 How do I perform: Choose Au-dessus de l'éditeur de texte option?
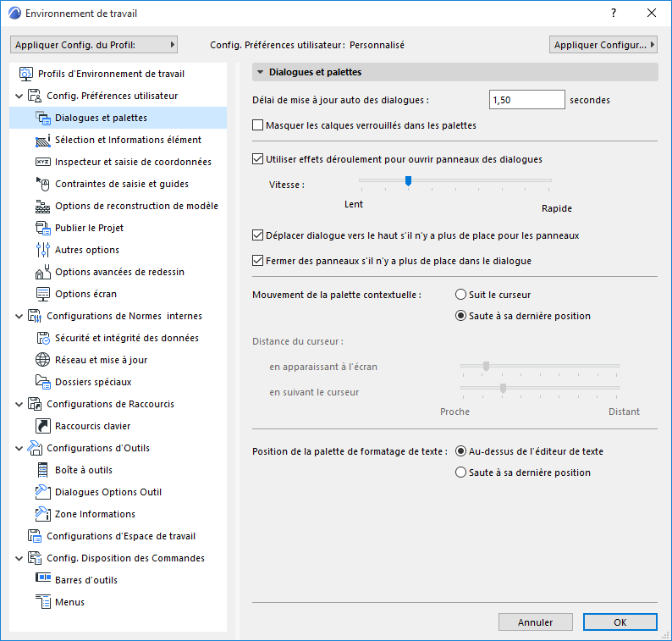point(460,451)
